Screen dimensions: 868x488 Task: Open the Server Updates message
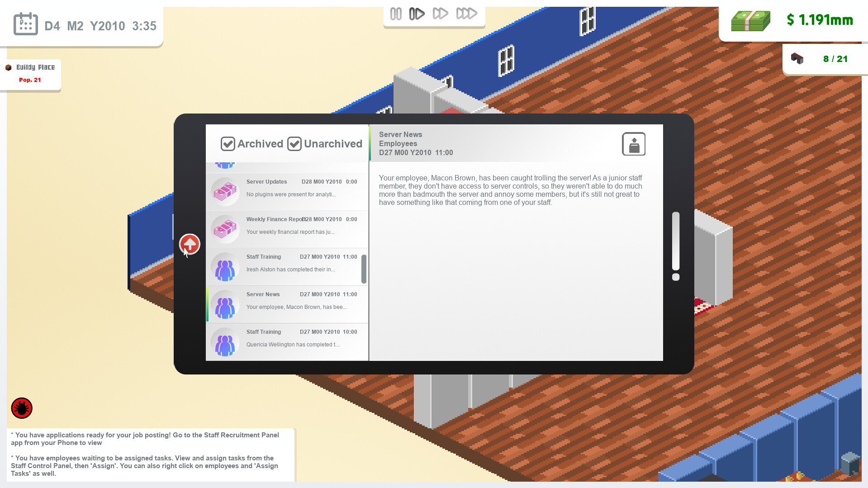tap(287, 192)
